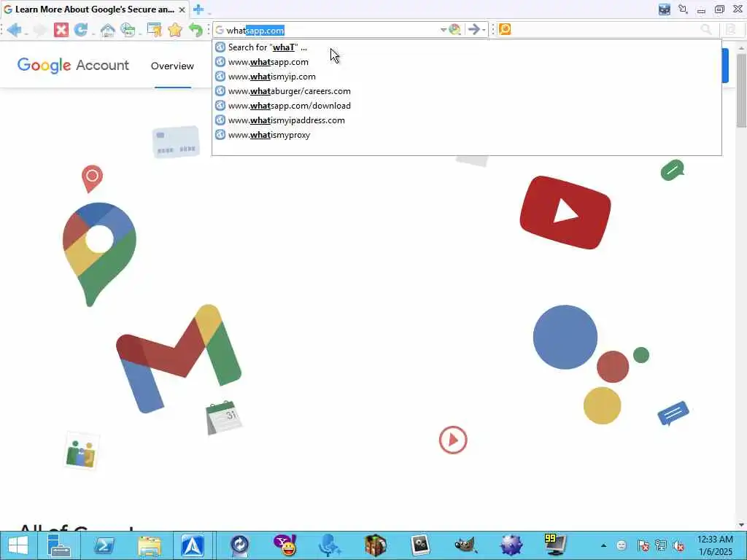The height and width of the screenshot is (560, 747).
Task: Click the muted volume tray icon
Action: (x=678, y=545)
